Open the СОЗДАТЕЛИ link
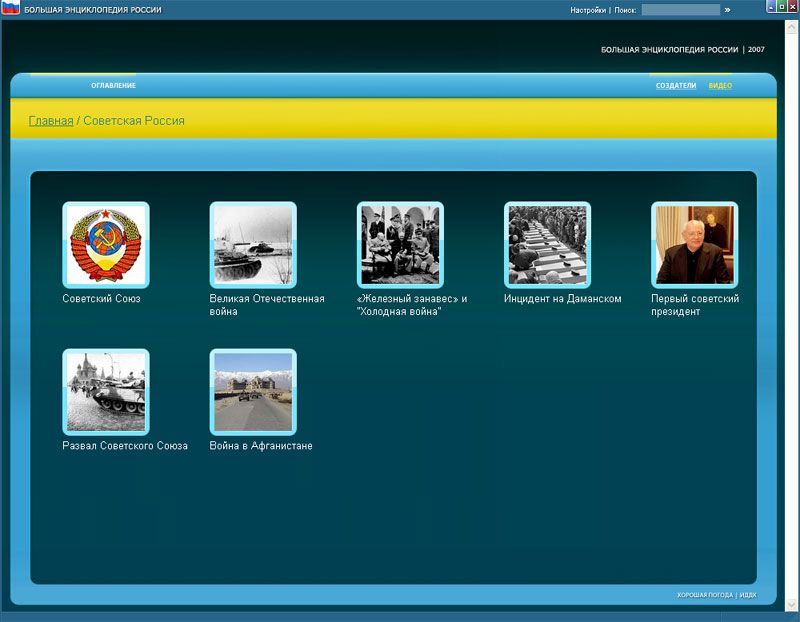This screenshot has width=800, height=622. (676, 86)
